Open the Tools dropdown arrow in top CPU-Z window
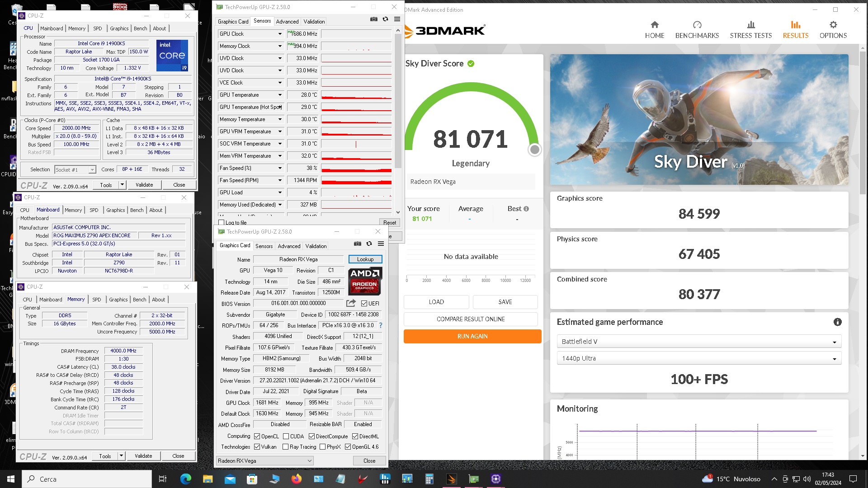The width and height of the screenshot is (868, 488). [x=122, y=185]
